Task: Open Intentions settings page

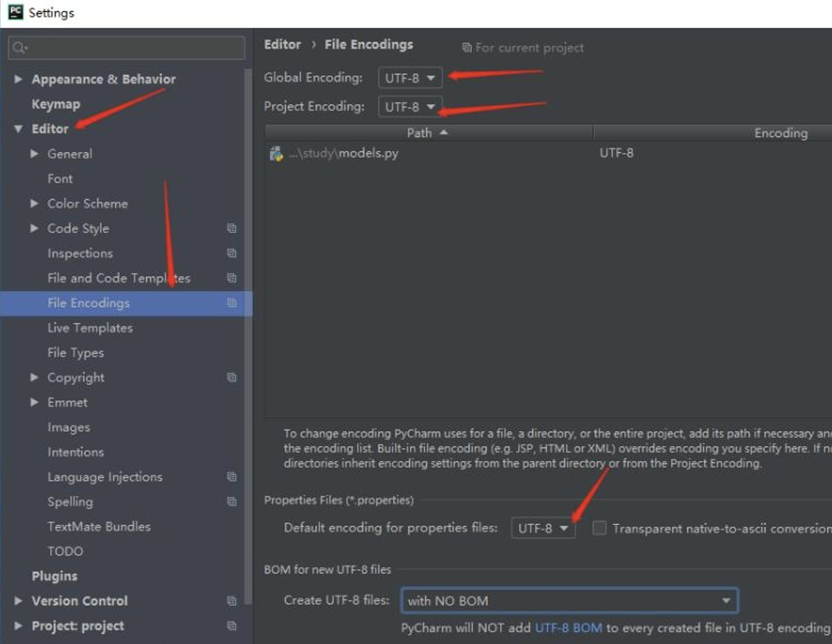Action: pyautogui.click(x=76, y=452)
